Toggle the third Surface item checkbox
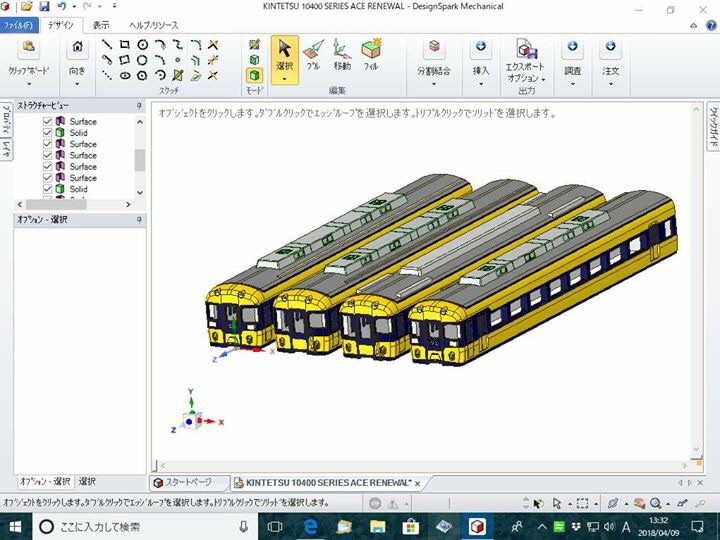 [x=47, y=155]
